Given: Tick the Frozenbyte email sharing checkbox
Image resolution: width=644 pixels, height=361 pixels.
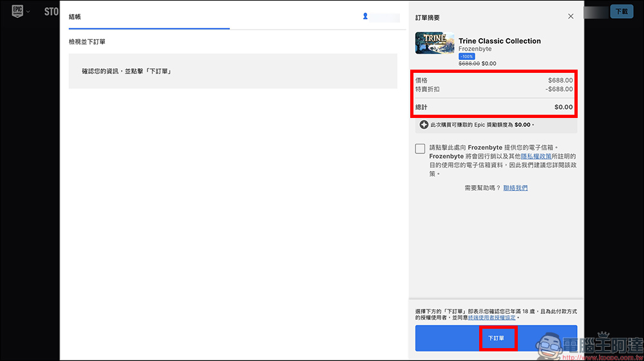Looking at the screenshot, I should tap(420, 149).
